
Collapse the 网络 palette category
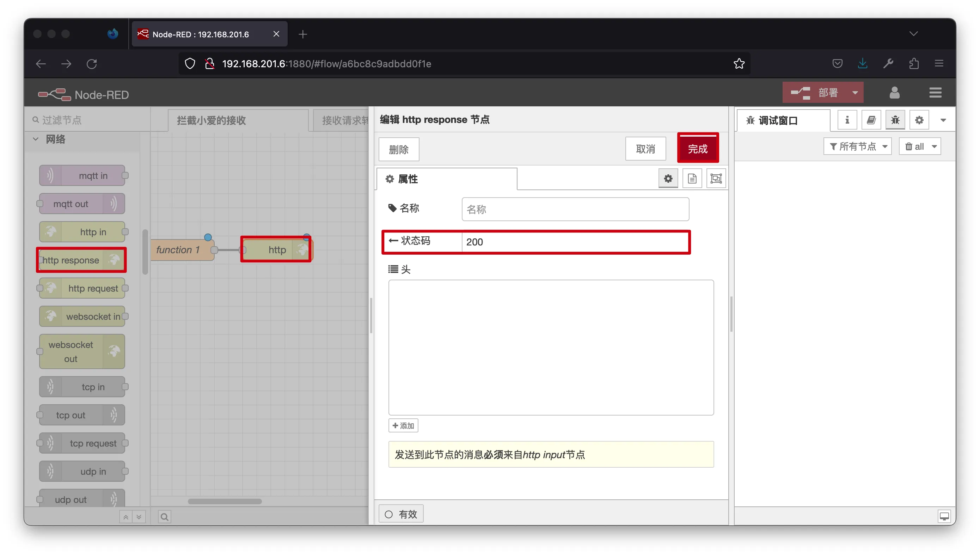(36, 139)
